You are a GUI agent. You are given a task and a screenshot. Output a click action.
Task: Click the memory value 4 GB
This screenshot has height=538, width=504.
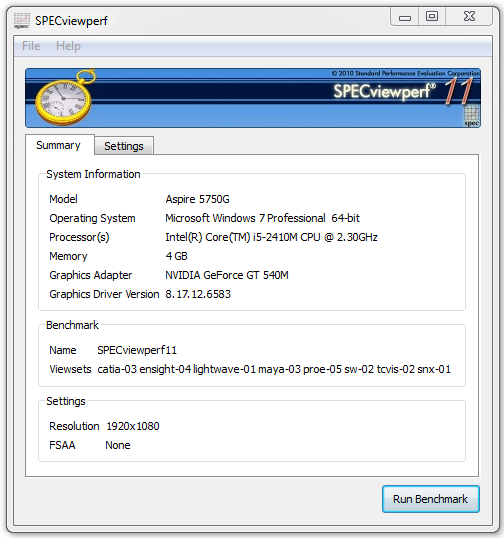click(x=176, y=256)
